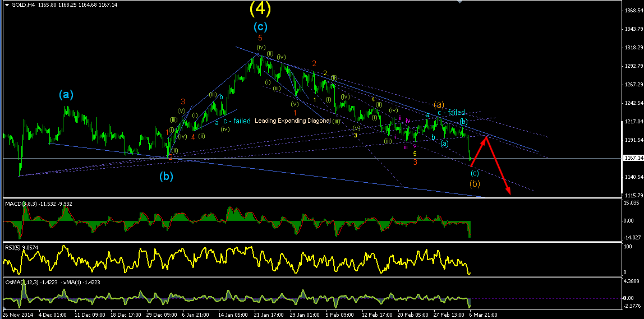Click the -14.027 value on the MACD scale

click(x=633, y=237)
